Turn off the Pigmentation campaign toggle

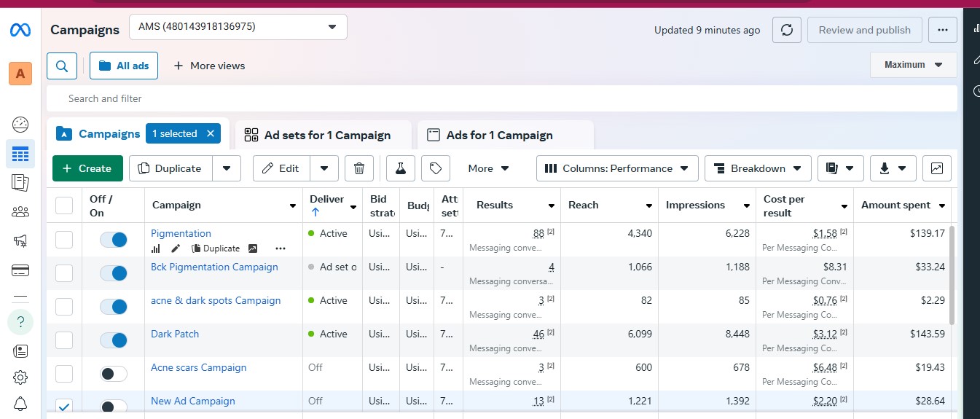[x=114, y=240]
